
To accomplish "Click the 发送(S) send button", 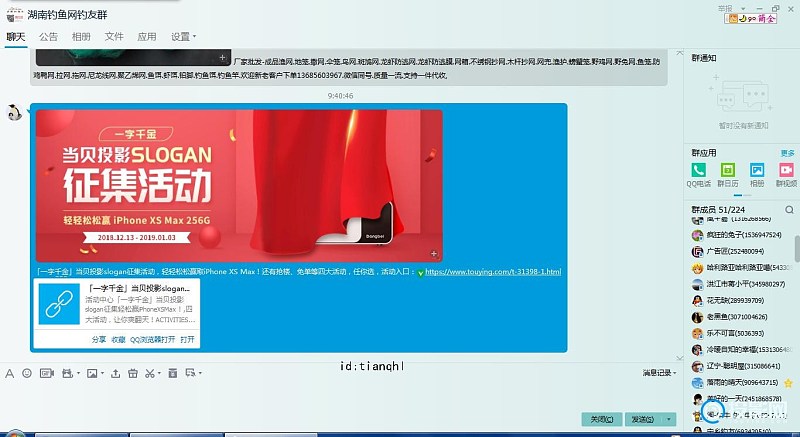I will tap(643, 419).
